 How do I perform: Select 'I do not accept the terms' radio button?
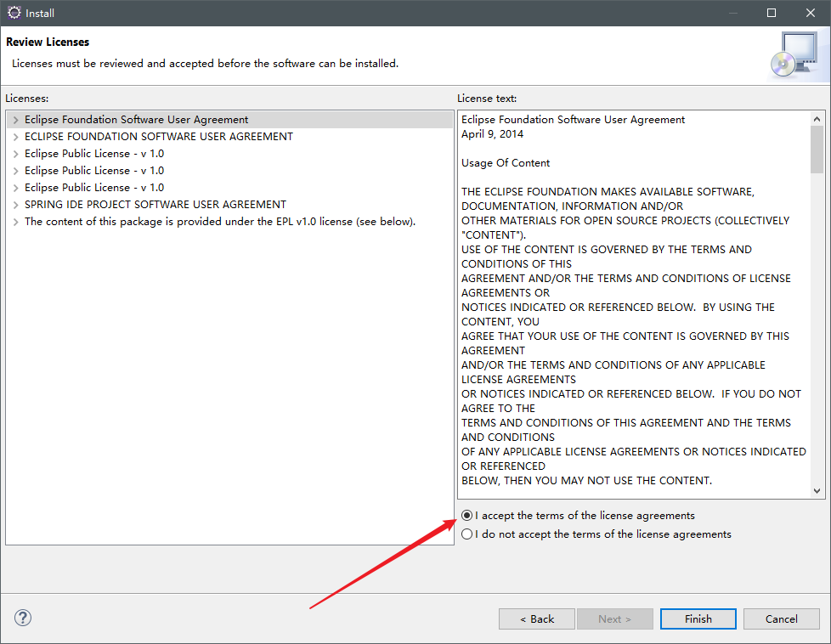(x=466, y=534)
